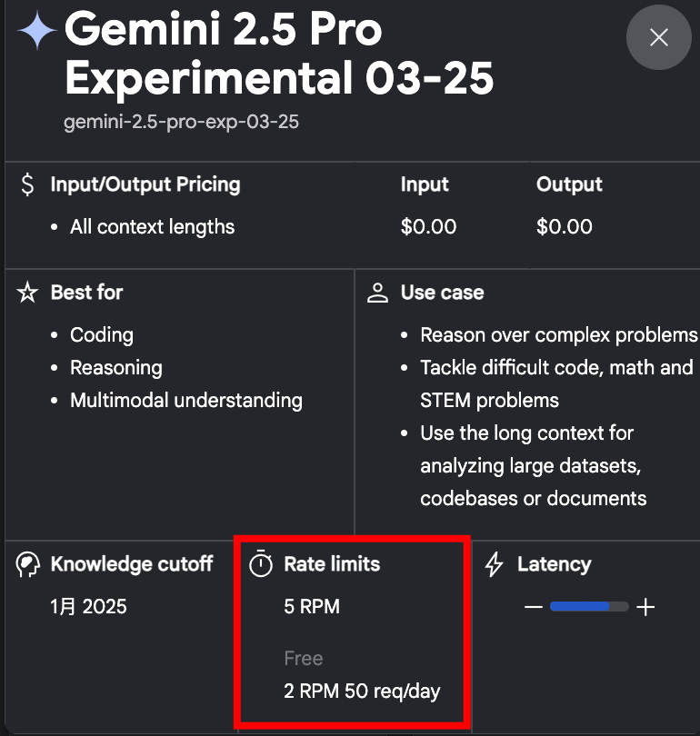Click the Output price $0.00 value
700x736 pixels.
pyautogui.click(x=565, y=227)
